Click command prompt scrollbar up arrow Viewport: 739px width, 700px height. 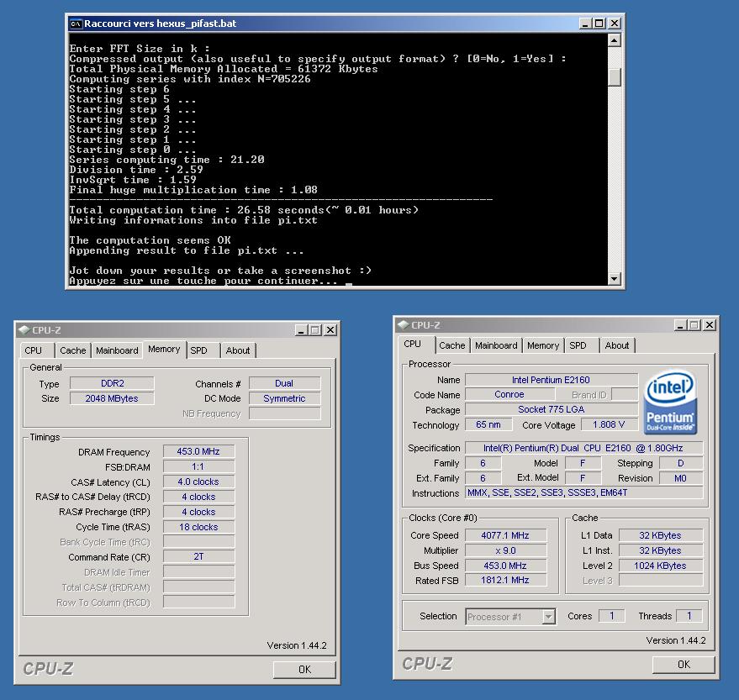(614, 40)
